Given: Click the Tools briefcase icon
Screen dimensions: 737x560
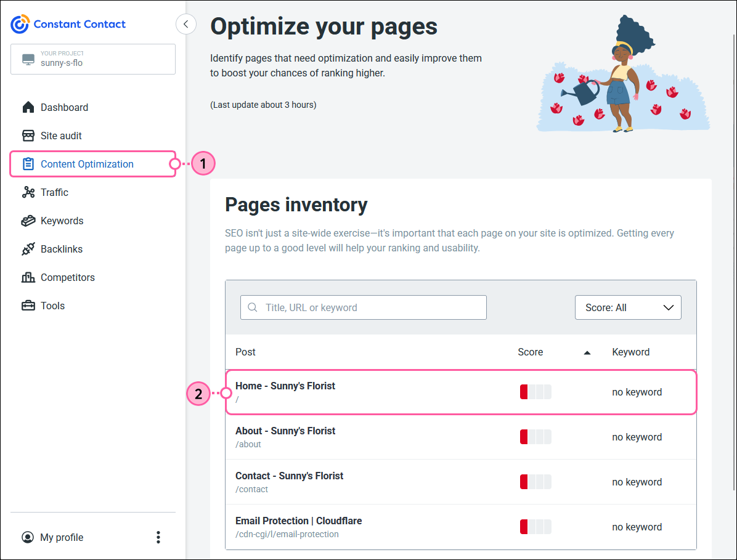Looking at the screenshot, I should [x=28, y=306].
